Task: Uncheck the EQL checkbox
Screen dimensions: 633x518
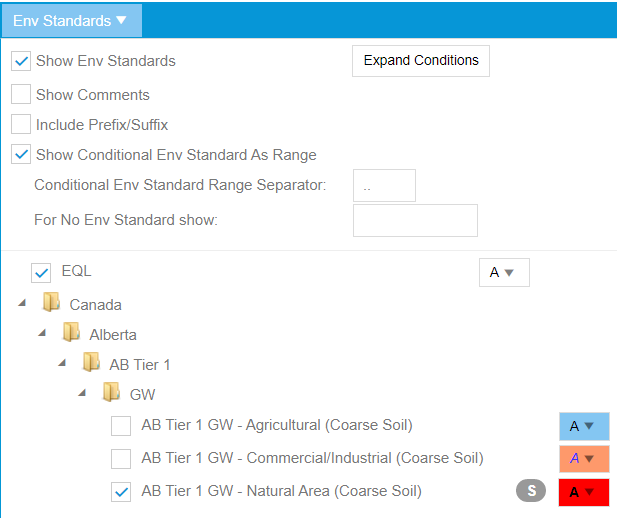Action: click(41, 272)
